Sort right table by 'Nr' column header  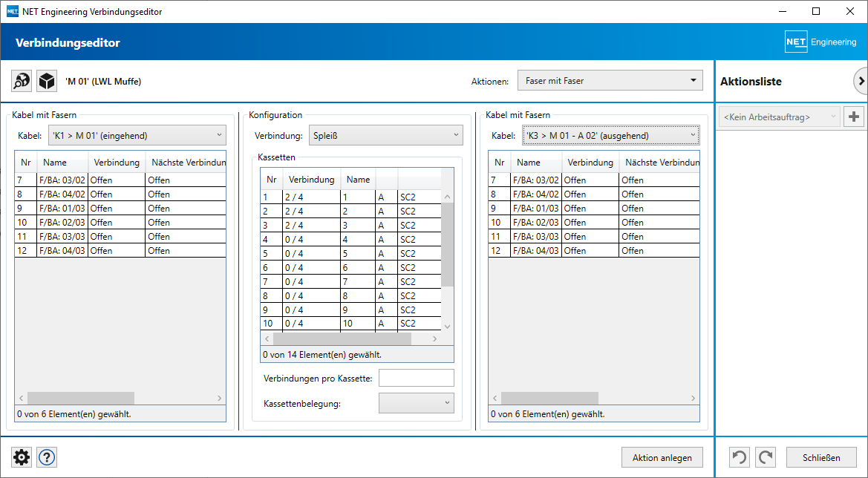tap(499, 162)
